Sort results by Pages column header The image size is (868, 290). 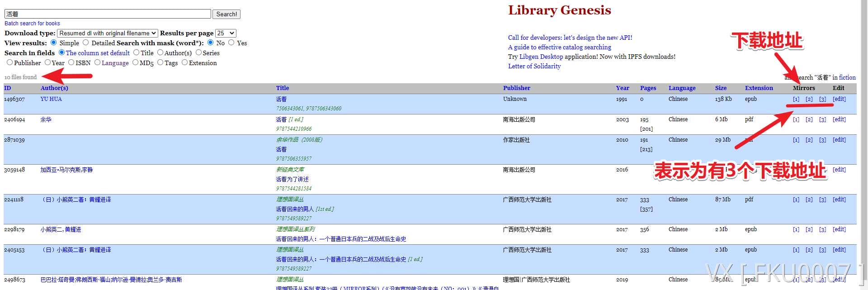click(x=648, y=88)
